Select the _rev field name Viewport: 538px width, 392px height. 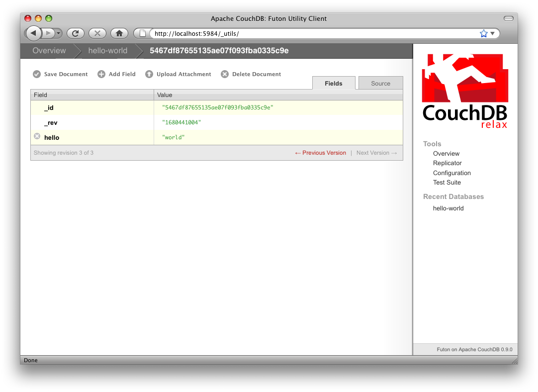click(x=51, y=123)
